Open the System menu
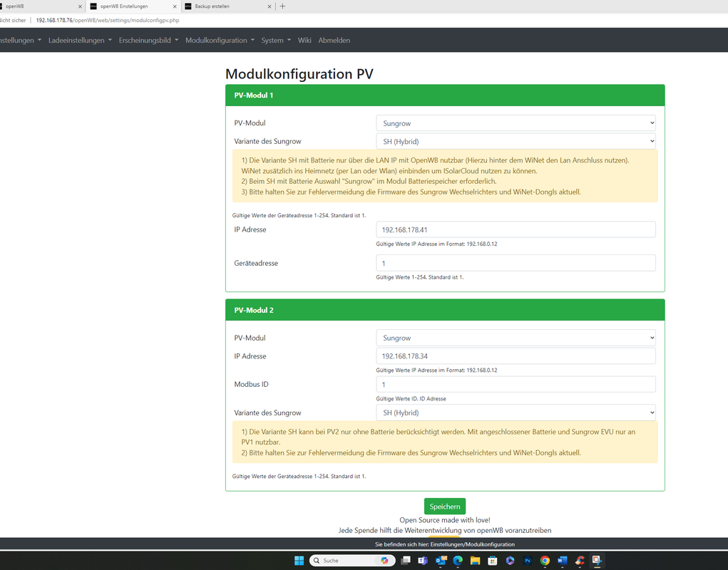The width and height of the screenshot is (728, 570). (276, 41)
